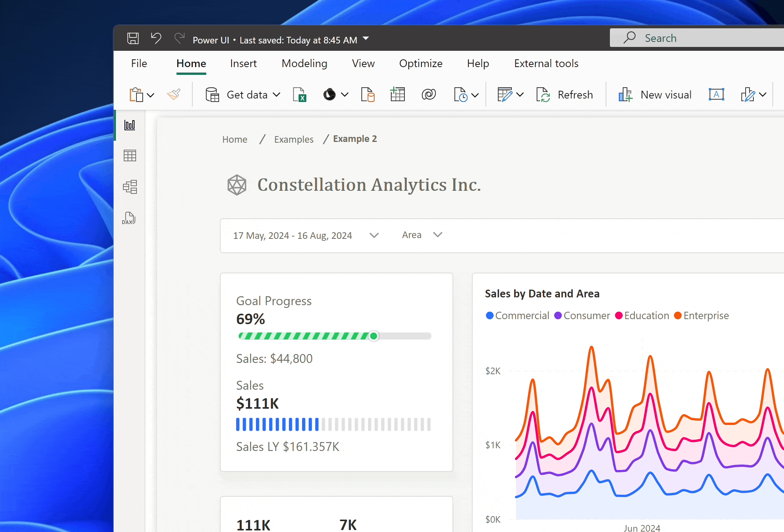Navigate to Examples via the breadcrumb
The image size is (784, 532).
pos(294,139)
